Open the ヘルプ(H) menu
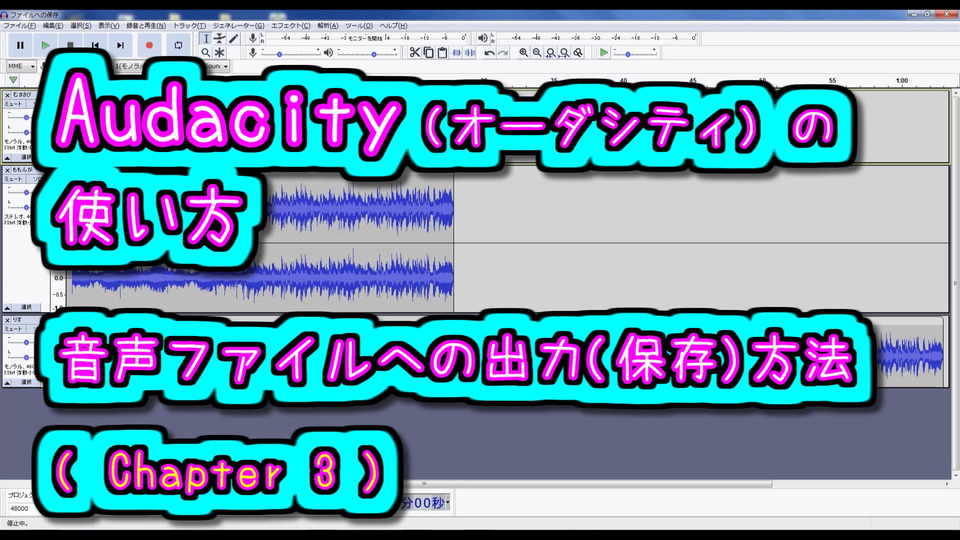Viewport: 960px width, 540px height. click(x=393, y=26)
